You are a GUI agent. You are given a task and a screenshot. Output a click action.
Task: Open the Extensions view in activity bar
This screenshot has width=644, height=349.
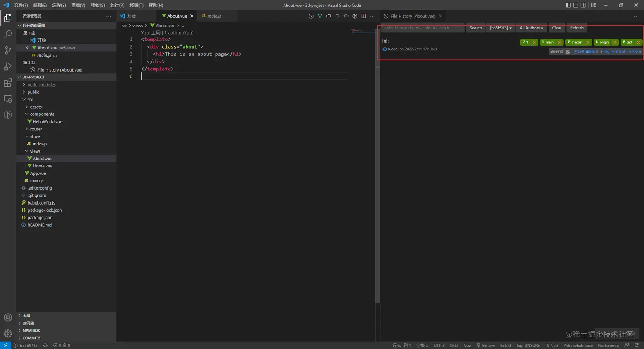(x=8, y=83)
